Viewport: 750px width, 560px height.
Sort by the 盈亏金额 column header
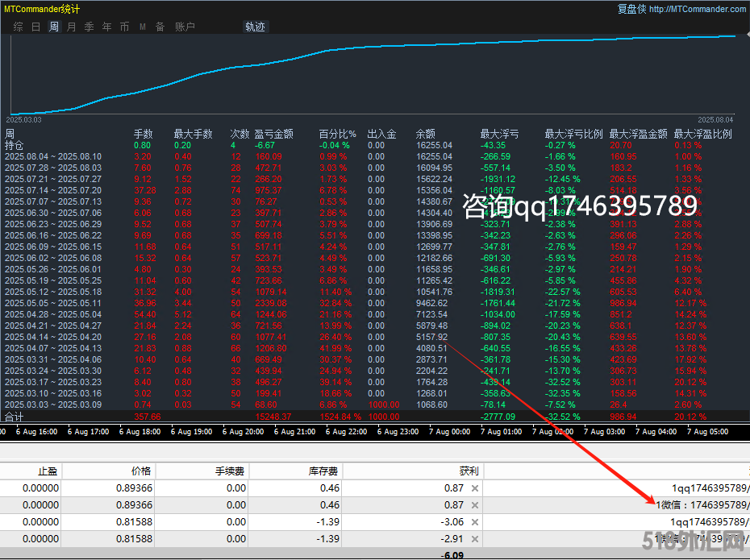click(x=273, y=134)
